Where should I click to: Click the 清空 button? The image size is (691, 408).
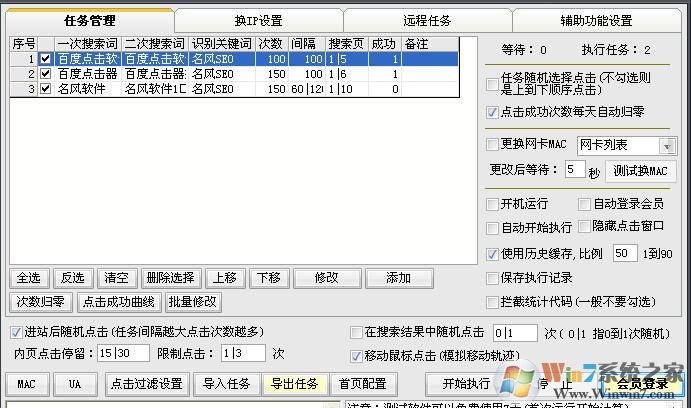coord(117,278)
